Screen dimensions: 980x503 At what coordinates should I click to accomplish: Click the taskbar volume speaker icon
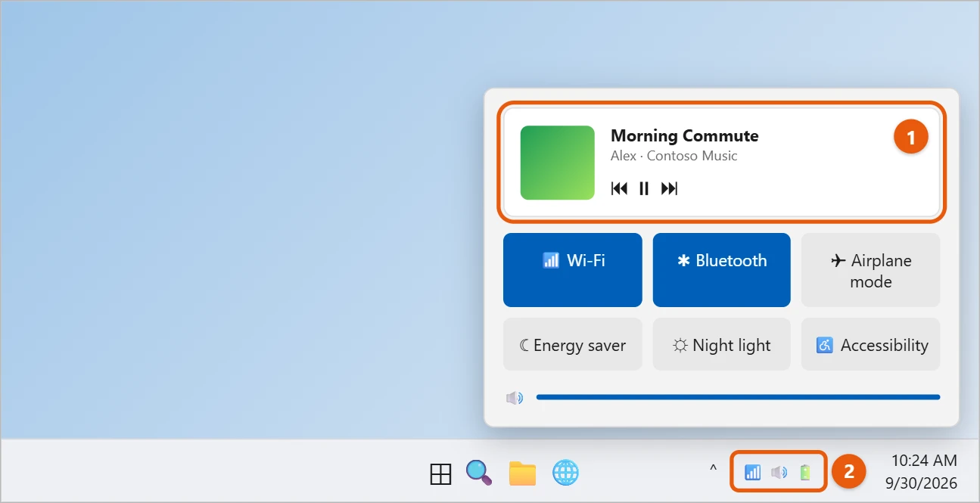[779, 473]
